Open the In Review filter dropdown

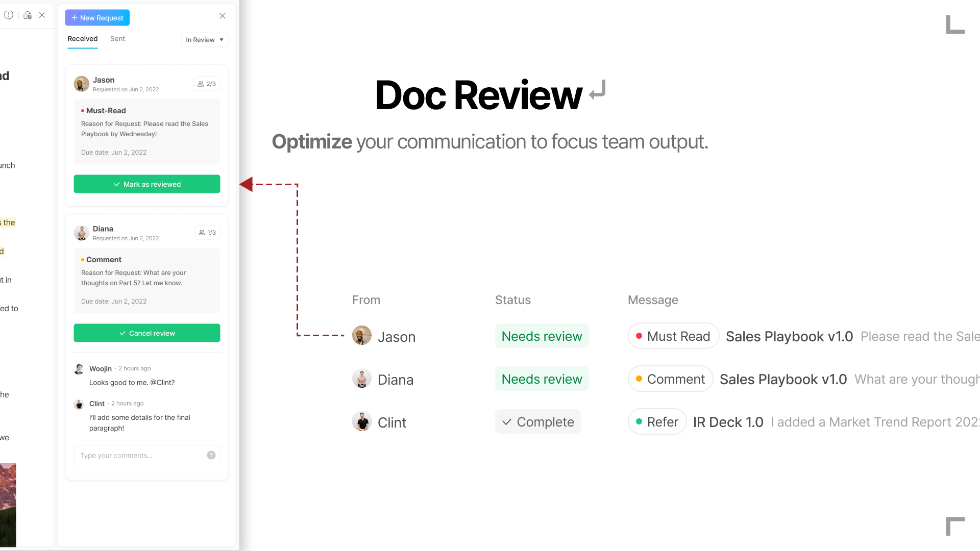[205, 40]
